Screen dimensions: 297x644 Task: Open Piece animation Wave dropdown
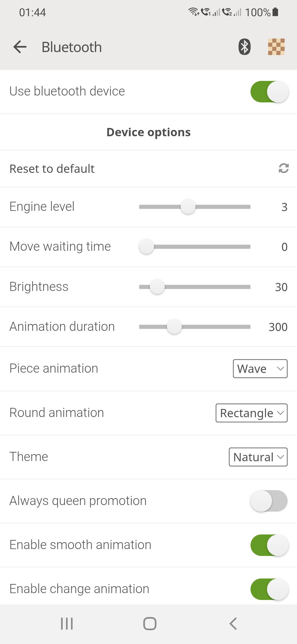260,369
